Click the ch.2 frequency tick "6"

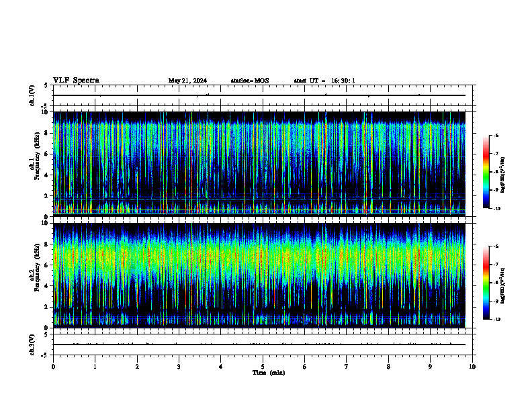[47, 265]
